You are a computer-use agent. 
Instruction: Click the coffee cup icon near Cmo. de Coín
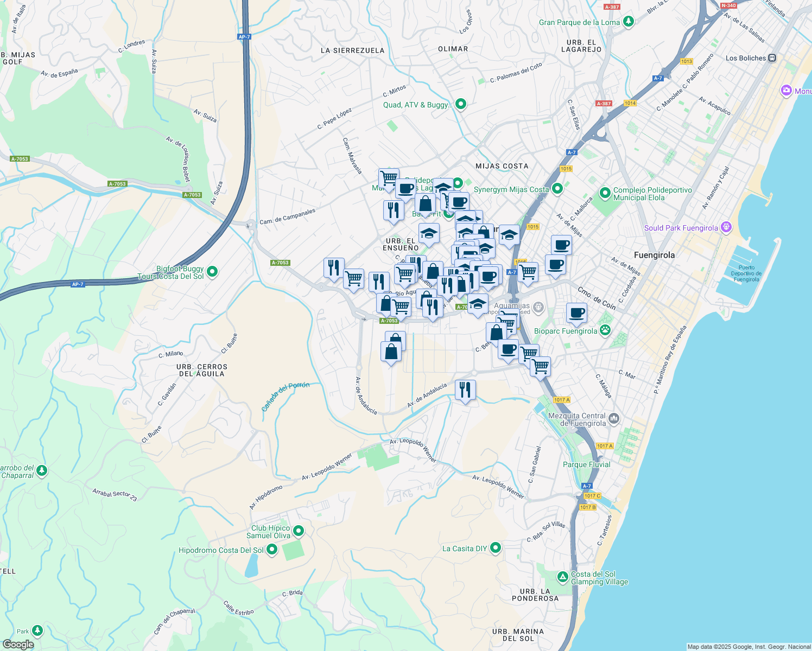tap(576, 314)
